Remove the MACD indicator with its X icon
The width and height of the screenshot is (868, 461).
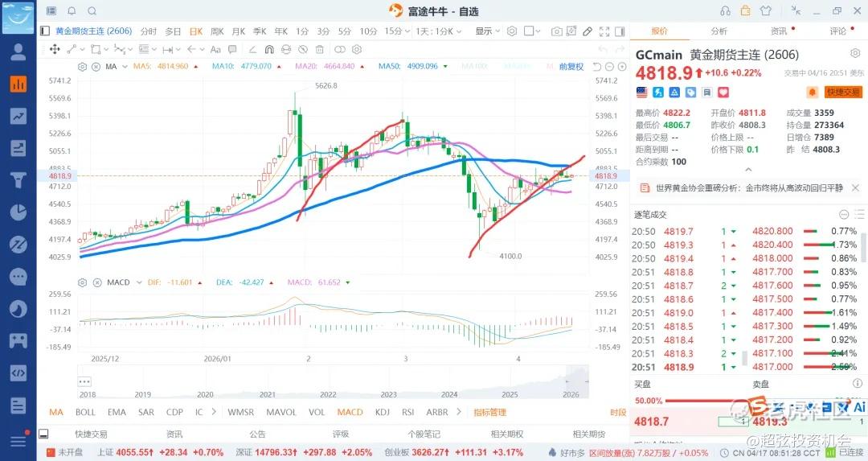click(97, 282)
